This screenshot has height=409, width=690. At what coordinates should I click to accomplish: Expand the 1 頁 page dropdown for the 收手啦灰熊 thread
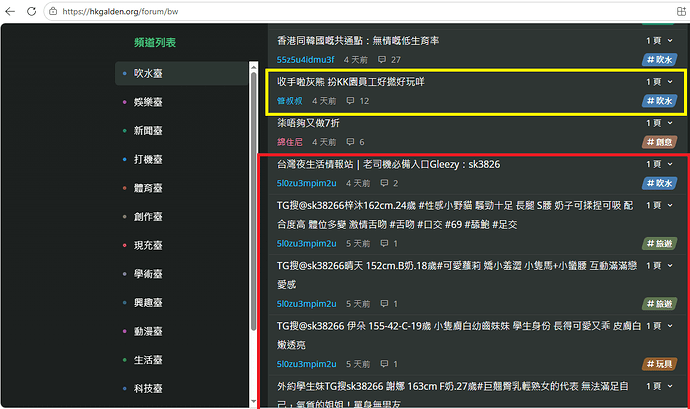(659, 81)
